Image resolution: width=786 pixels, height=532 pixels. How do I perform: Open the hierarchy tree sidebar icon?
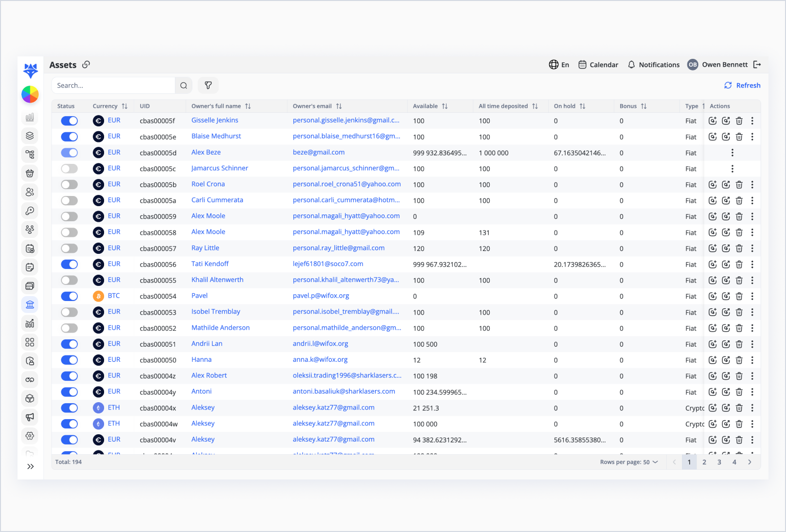coord(30,154)
